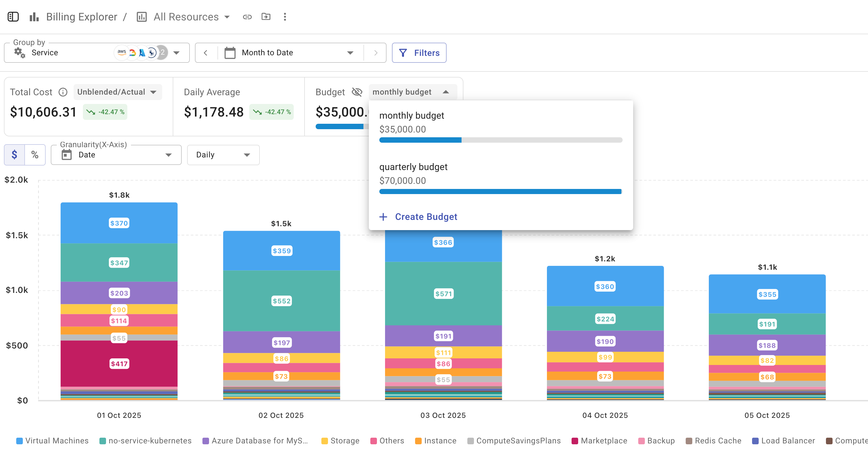
Task: Click the calendar icon in date range
Action: pyautogui.click(x=230, y=53)
